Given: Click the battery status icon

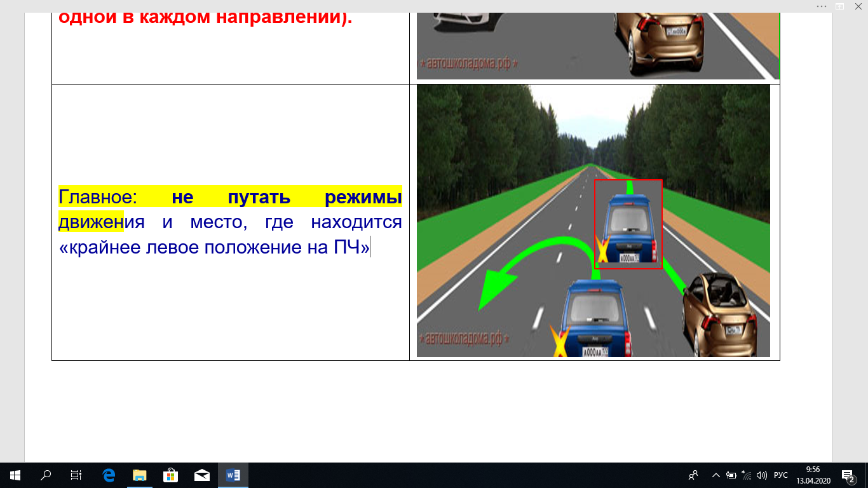Looking at the screenshot, I should coord(731,475).
